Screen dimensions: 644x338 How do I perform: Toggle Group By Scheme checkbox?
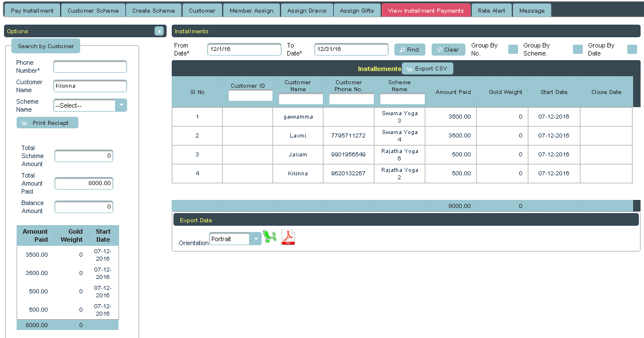(578, 49)
